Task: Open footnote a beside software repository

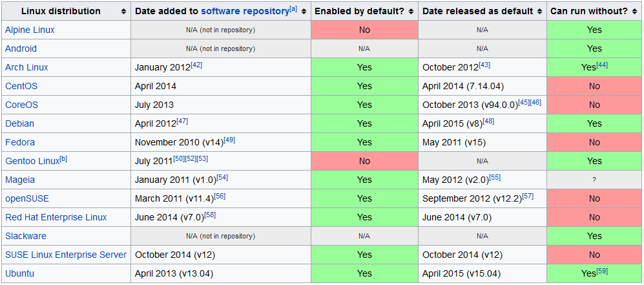Action: click(293, 9)
